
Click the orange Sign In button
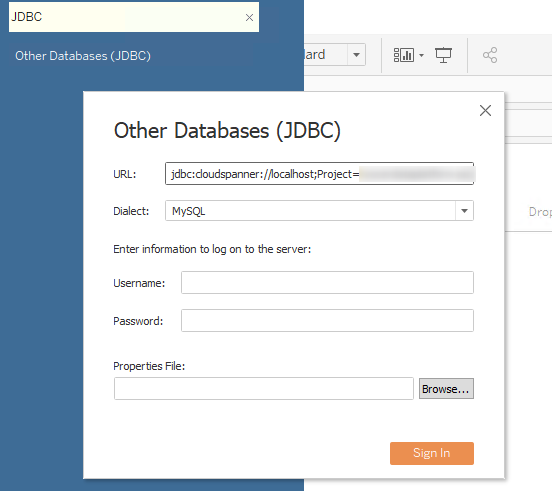432,453
